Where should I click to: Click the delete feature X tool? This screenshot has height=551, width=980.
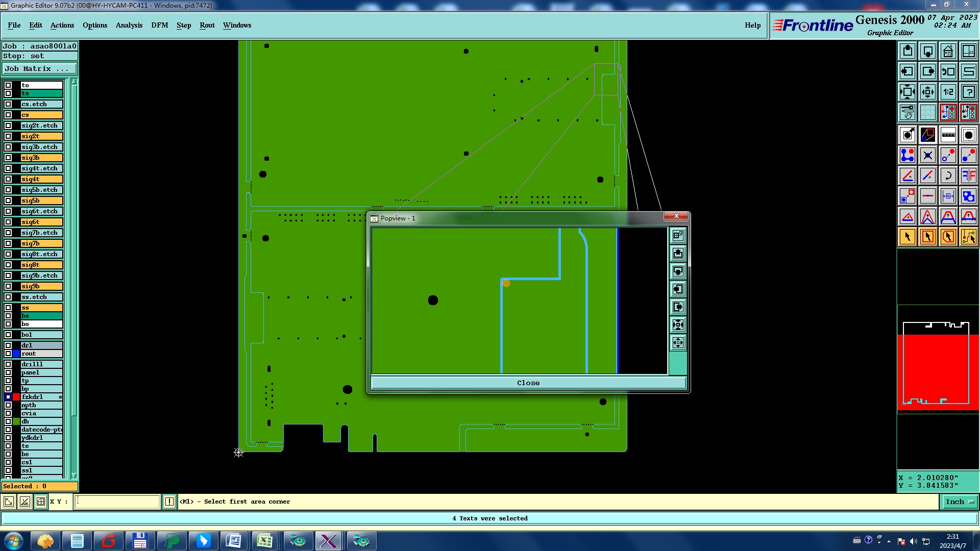pyautogui.click(x=927, y=156)
